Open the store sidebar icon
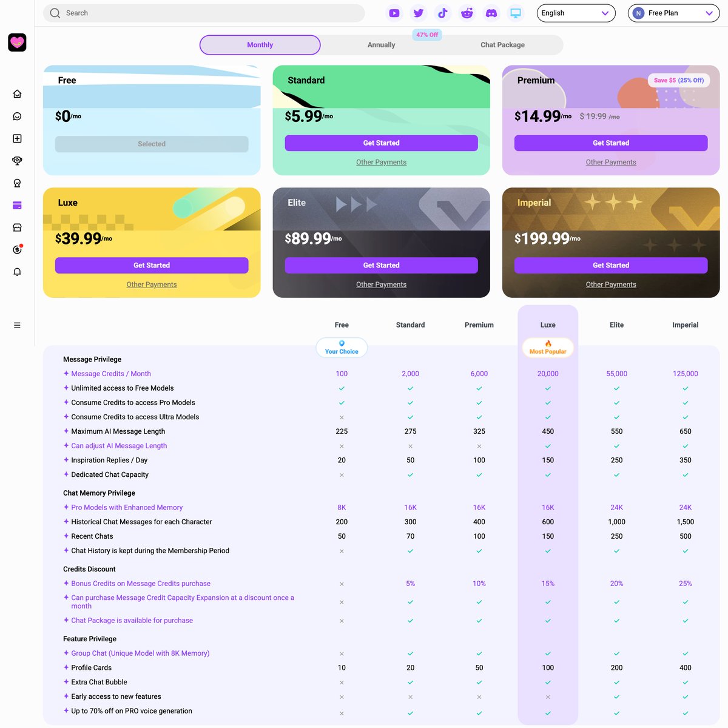This screenshot has width=728, height=728. [17, 227]
